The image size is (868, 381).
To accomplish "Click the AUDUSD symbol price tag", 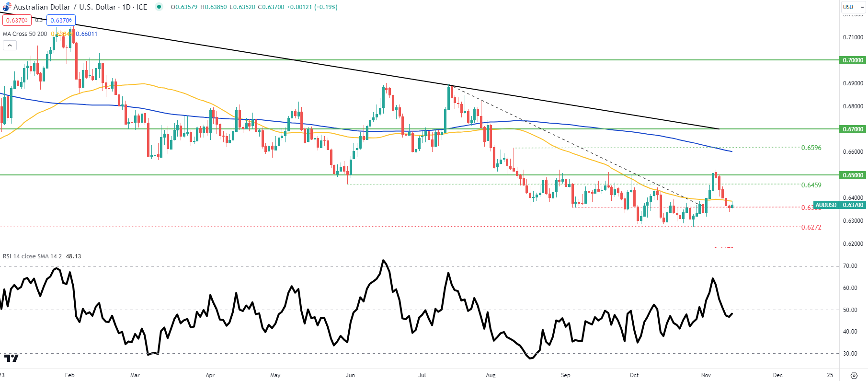I will [x=826, y=205].
